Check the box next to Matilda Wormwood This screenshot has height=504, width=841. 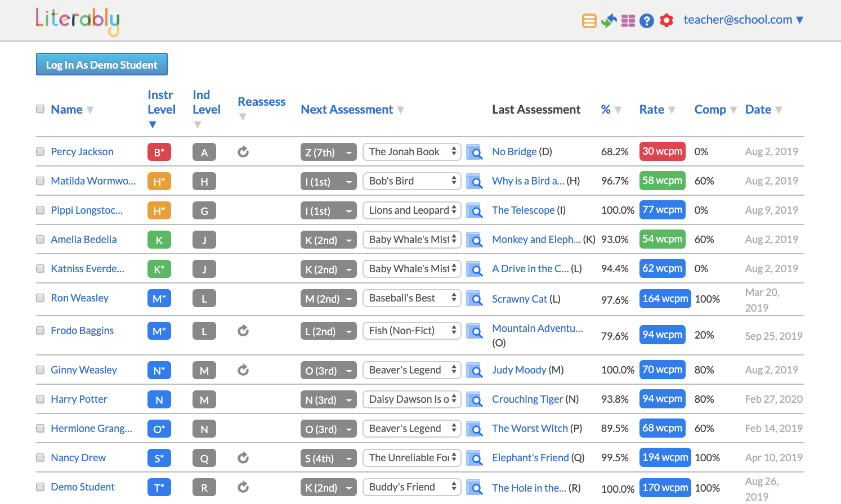coord(41,181)
